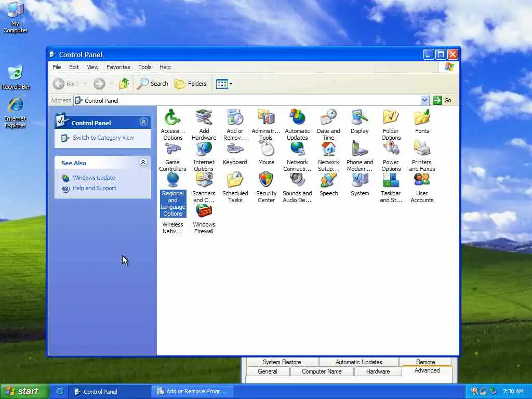This screenshot has height=399, width=532.
Task: Click the Go button
Action: coord(443,100)
